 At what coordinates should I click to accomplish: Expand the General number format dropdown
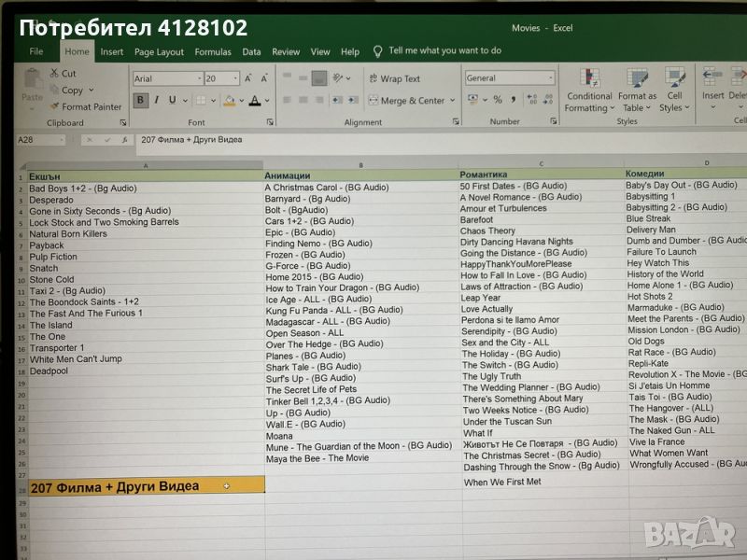coord(550,78)
